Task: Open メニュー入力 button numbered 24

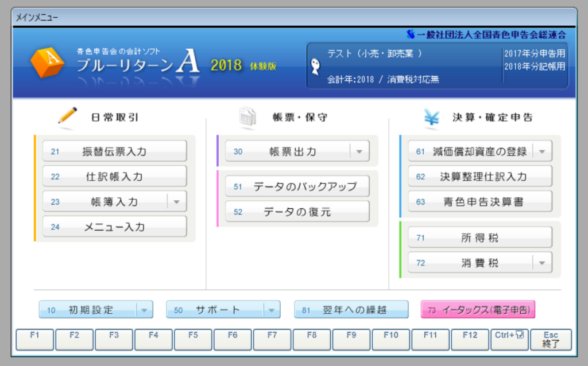Action: pos(114,227)
